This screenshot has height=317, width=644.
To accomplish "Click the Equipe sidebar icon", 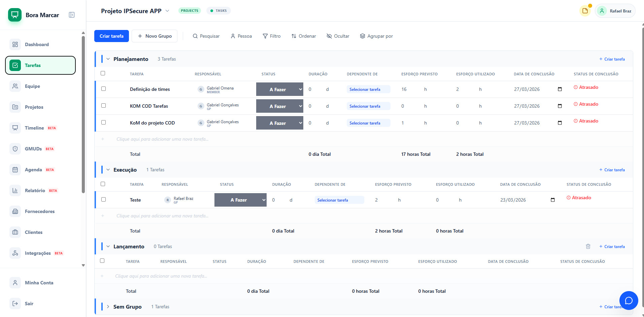I will point(15,86).
